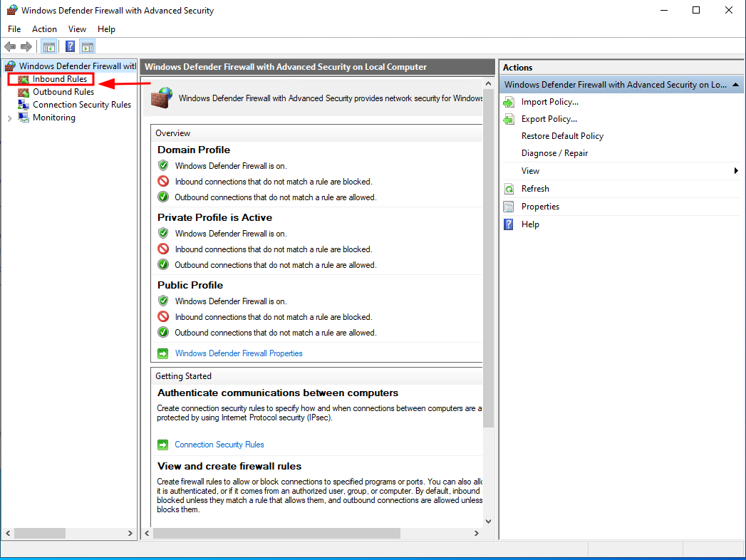The width and height of the screenshot is (746, 560).
Task: Click the center pane horizontal scroll-left arrow
Action: click(x=147, y=534)
